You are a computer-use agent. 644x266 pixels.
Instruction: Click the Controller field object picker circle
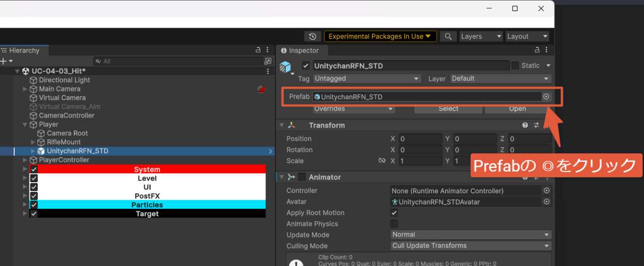click(x=546, y=191)
